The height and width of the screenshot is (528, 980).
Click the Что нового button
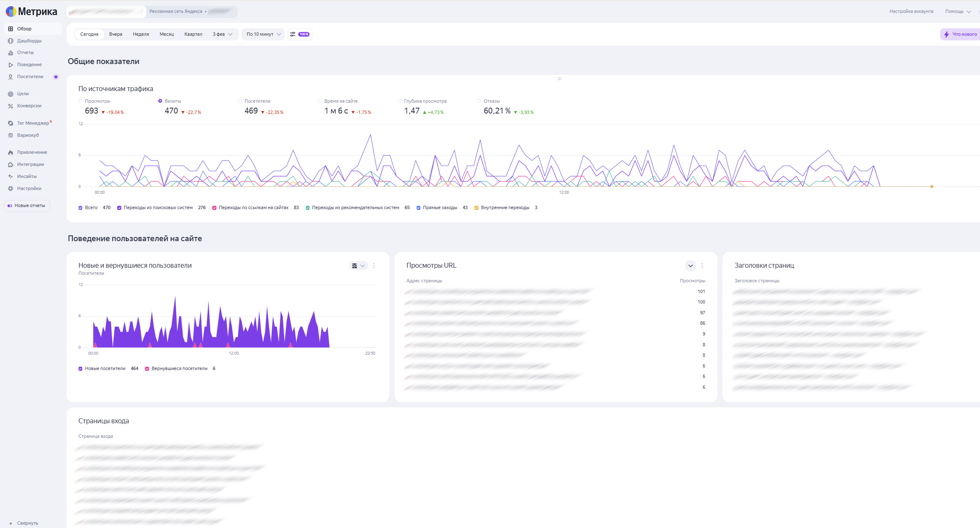tap(960, 34)
